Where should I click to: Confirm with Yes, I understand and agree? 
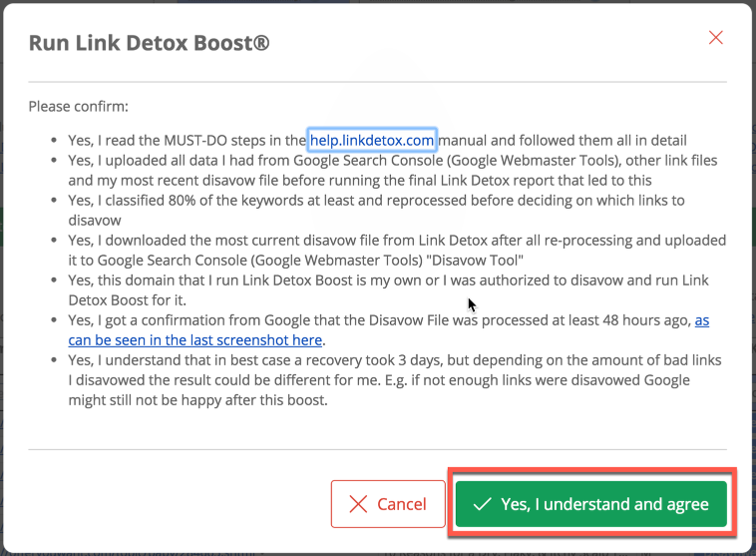591,504
